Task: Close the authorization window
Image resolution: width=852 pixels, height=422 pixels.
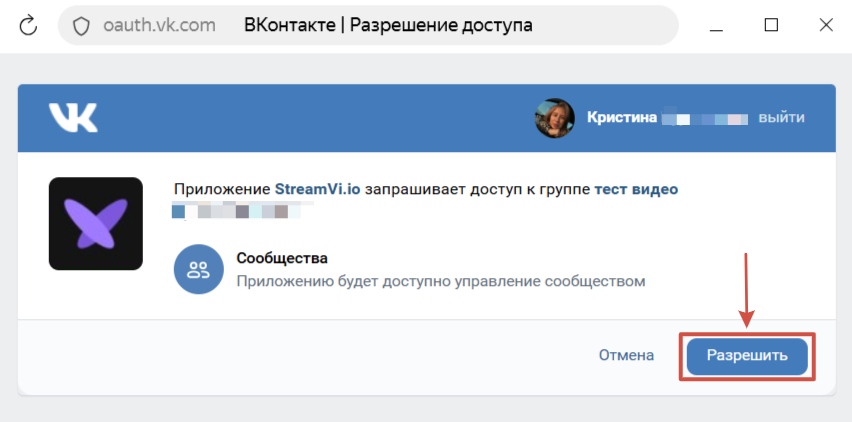Action: (826, 25)
